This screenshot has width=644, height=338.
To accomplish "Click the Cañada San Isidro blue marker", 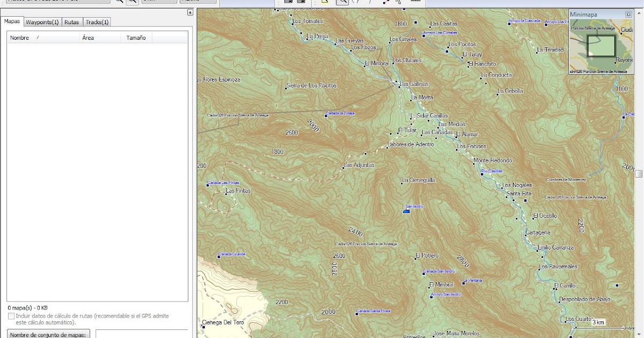I will [424, 273].
